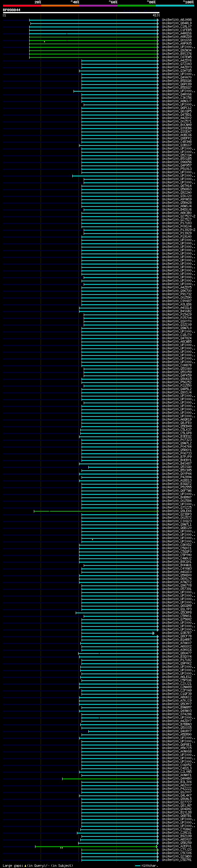This screenshot has width=197, height=868.
Task: Click the 413 query length marker
Action: 155,15
